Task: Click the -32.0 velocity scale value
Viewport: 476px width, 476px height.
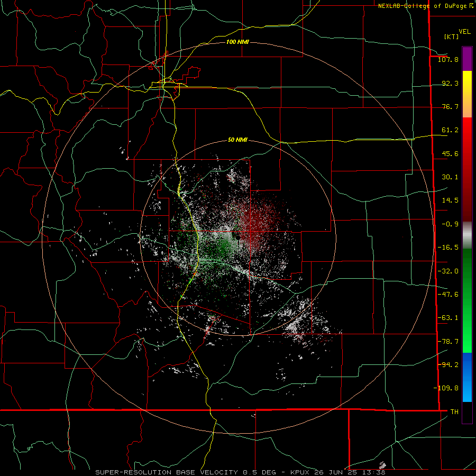Action: [448, 271]
